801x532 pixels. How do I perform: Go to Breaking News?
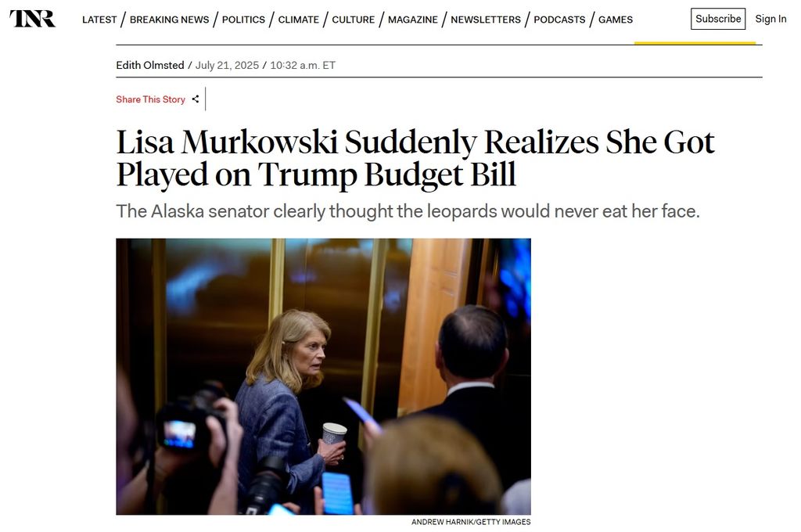(x=169, y=20)
